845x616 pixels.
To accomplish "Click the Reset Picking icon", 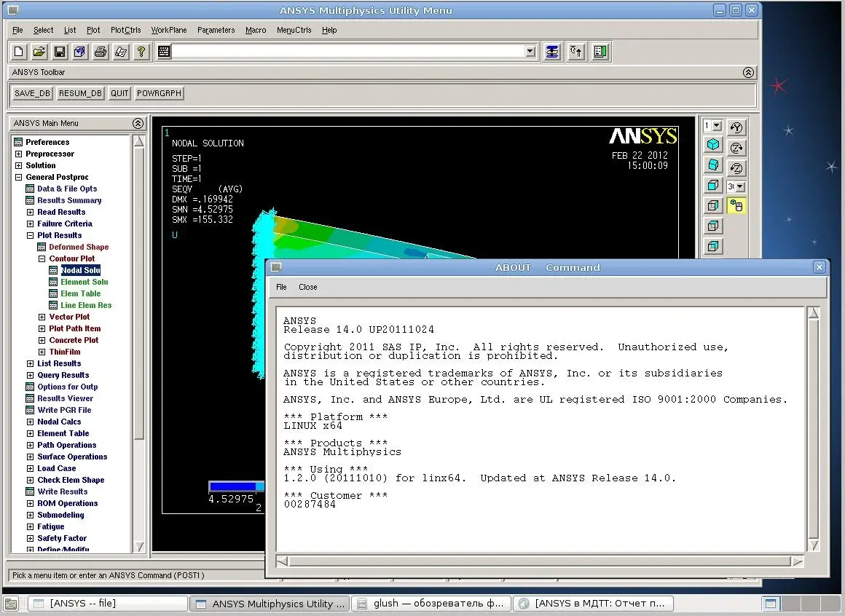I will click(x=576, y=52).
